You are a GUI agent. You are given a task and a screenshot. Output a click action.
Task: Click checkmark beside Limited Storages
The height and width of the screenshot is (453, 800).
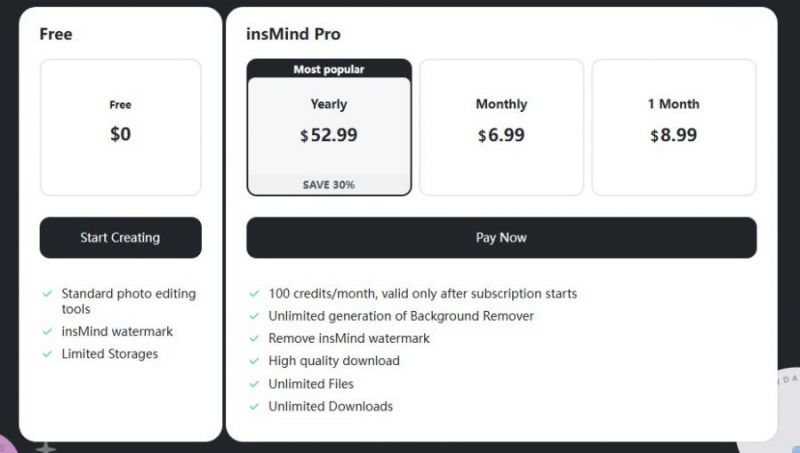coord(47,354)
